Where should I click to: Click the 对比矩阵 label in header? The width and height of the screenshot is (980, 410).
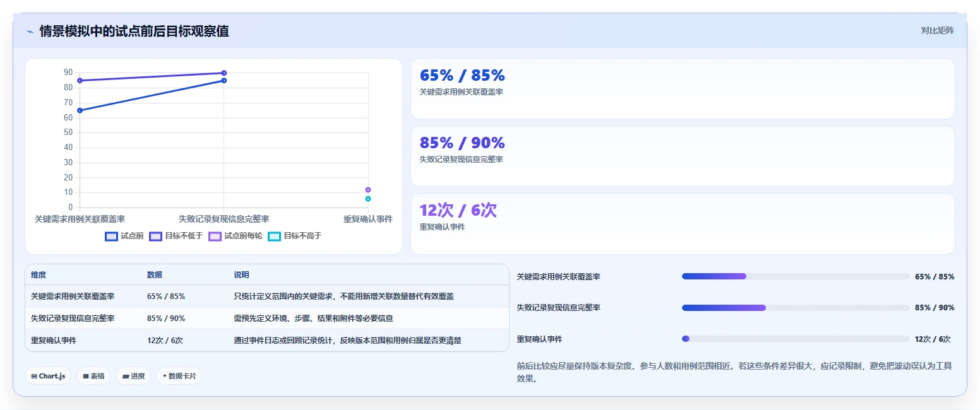click(938, 30)
